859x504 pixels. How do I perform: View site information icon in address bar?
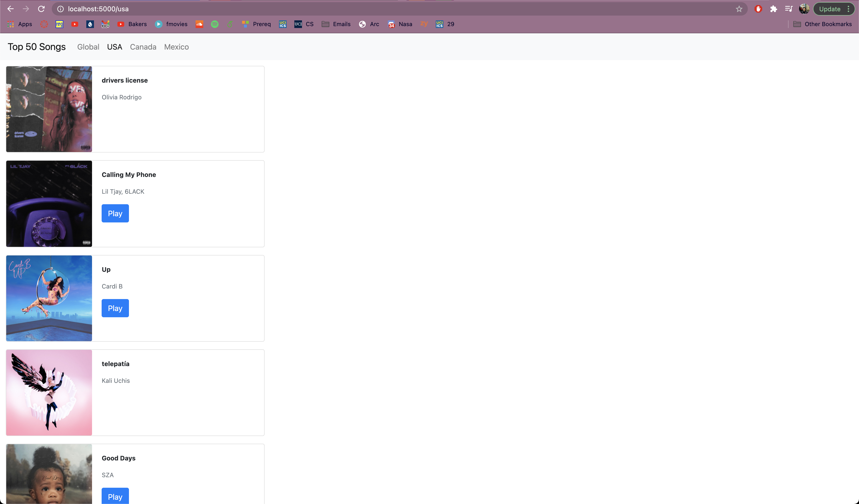pyautogui.click(x=60, y=9)
